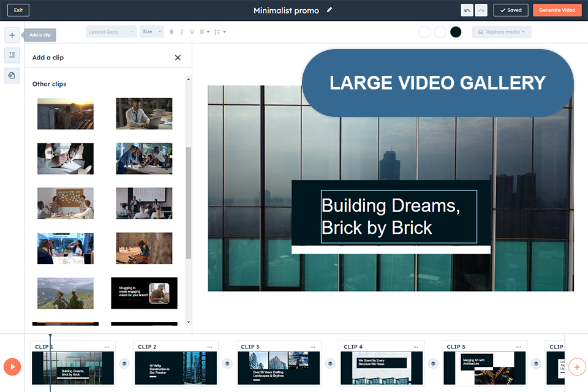588x392 pixels.
Task: Click the clip list scrollbar down arrow
Action: click(x=188, y=322)
